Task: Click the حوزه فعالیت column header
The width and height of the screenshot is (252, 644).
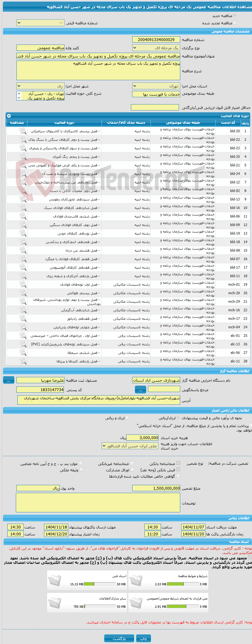Action: [x=65, y=122]
